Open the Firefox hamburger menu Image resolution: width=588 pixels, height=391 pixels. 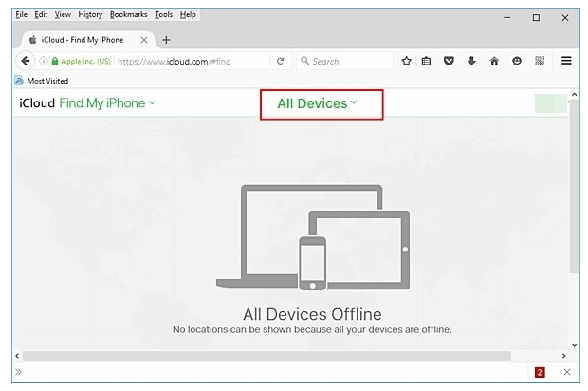(x=566, y=61)
